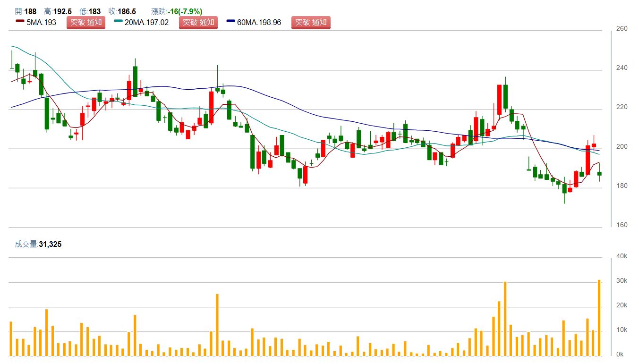Click the dark red 5MA legend line
The image size is (639, 364).
[19, 22]
